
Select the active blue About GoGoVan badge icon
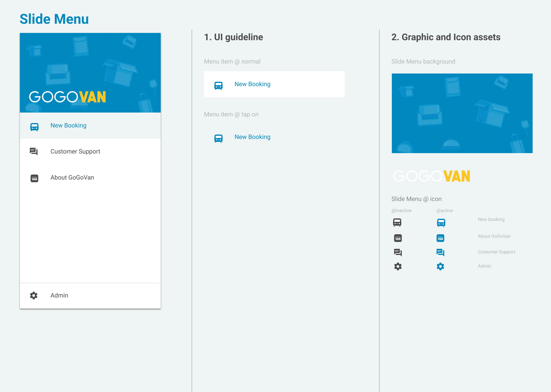441,238
